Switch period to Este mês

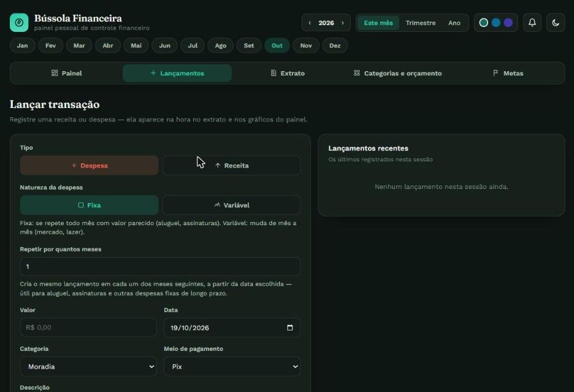378,23
